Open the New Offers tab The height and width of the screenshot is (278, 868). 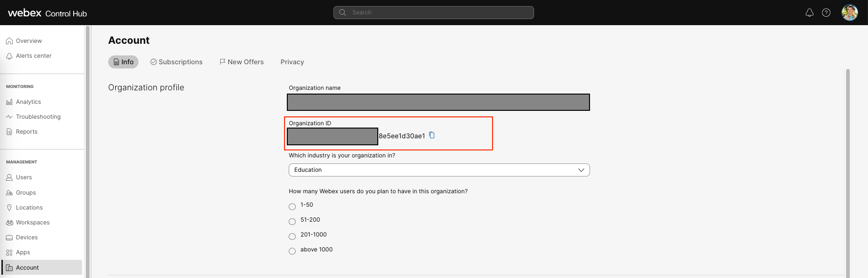tap(242, 62)
